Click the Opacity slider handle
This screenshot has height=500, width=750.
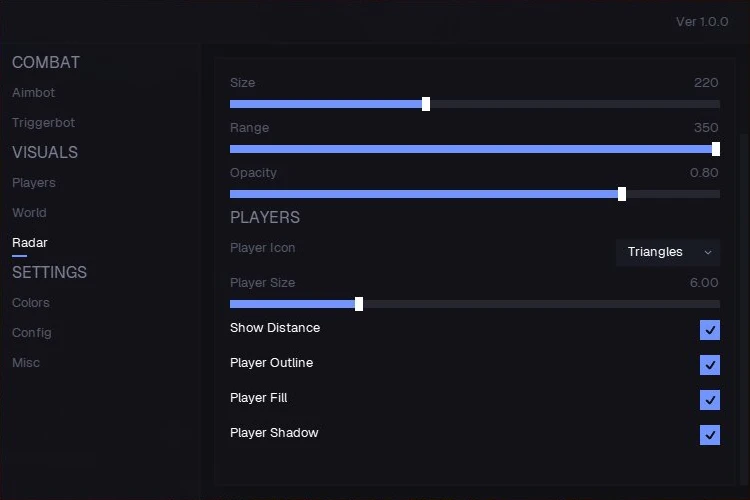[622, 194]
